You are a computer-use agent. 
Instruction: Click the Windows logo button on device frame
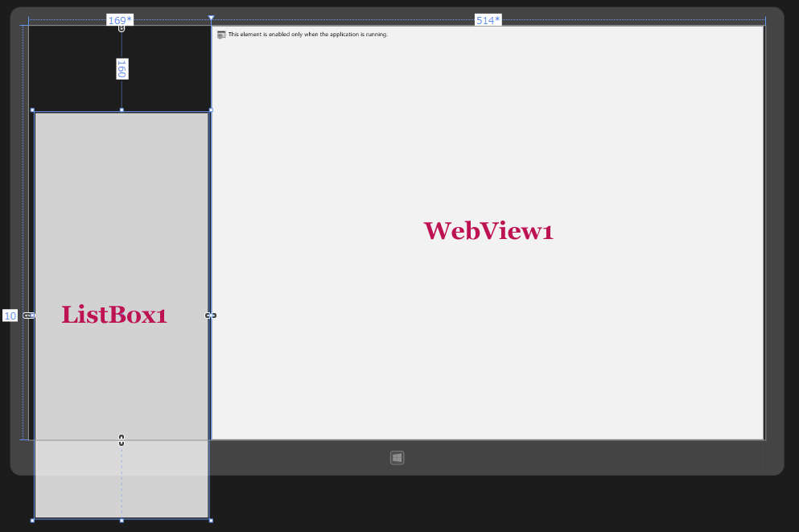pos(397,458)
